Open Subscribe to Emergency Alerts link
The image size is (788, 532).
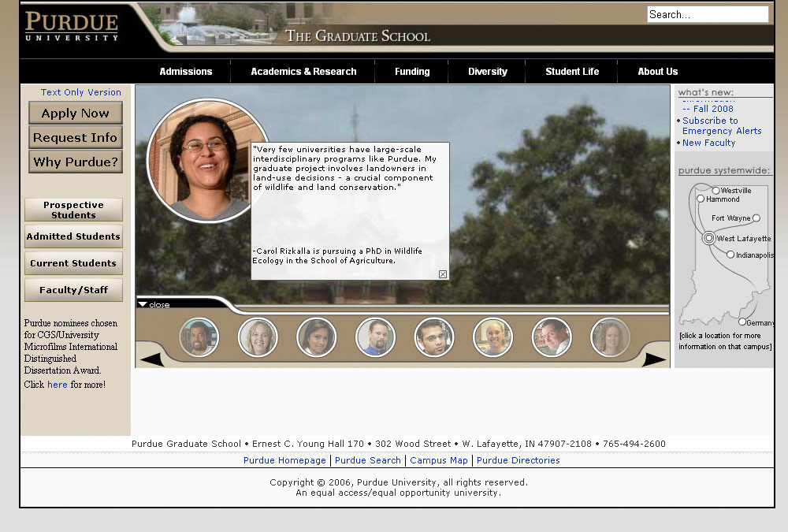pos(721,126)
